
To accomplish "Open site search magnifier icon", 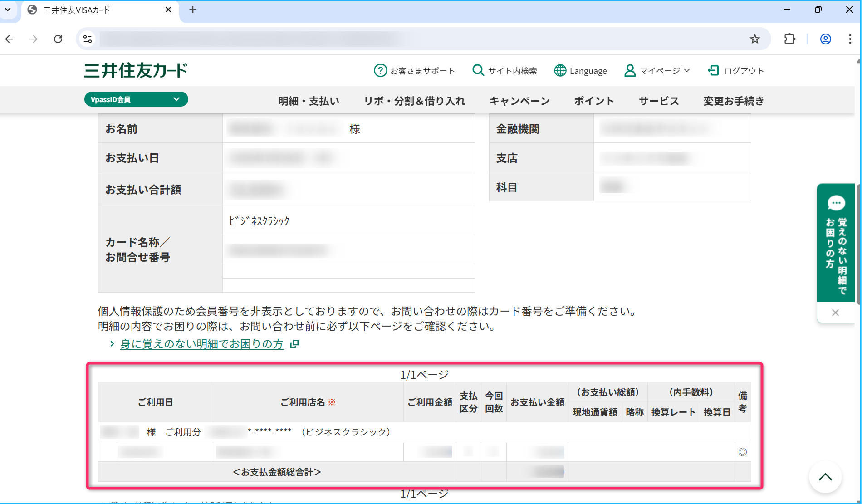I will [478, 70].
